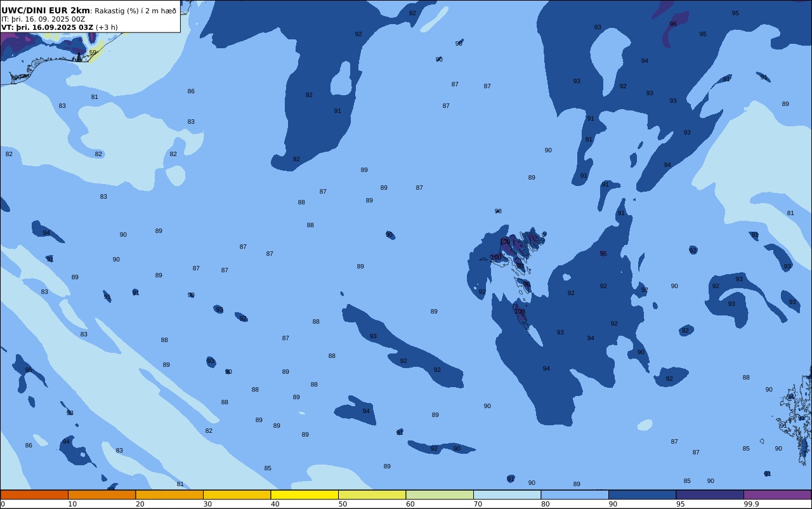The height and width of the screenshot is (509, 812).
Task: Click the 60–70 pale green legend swatch
Action: pyautogui.click(x=440, y=494)
